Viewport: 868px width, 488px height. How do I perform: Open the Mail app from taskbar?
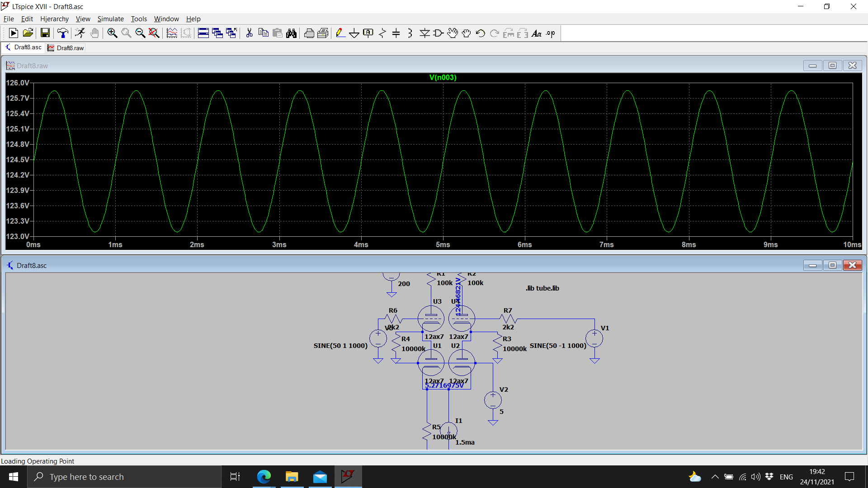click(x=320, y=477)
